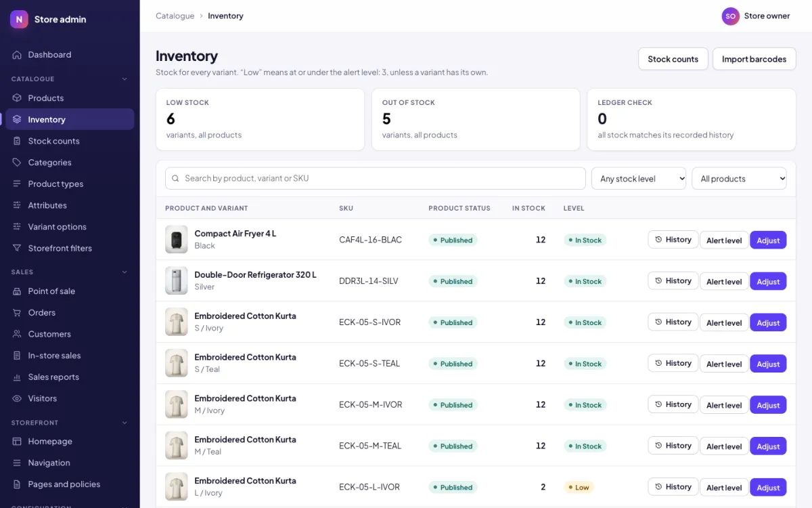Click the Kurta L / Ivory thumbnail
The height and width of the screenshot is (508, 812).
coord(177,487)
